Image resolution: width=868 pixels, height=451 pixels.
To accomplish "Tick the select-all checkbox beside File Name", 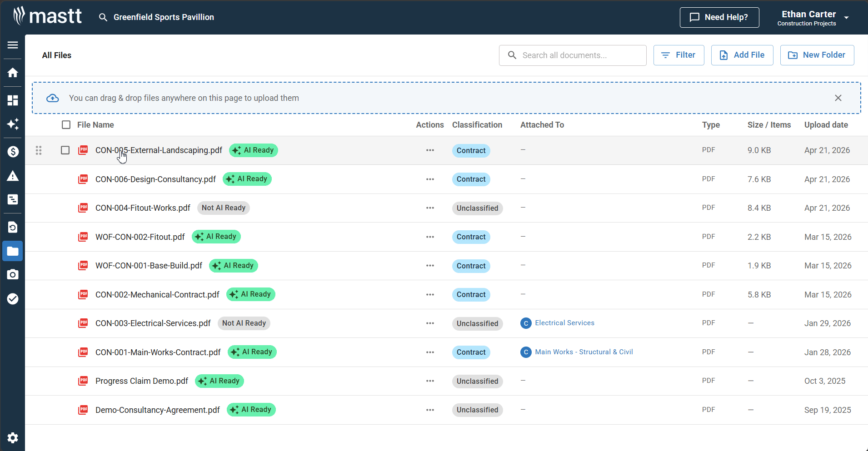I will click(x=66, y=125).
